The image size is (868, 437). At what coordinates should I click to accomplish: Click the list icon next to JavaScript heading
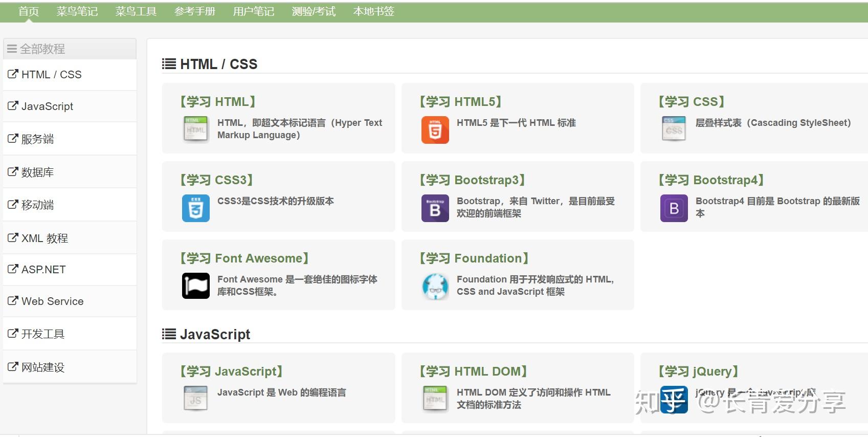point(169,334)
